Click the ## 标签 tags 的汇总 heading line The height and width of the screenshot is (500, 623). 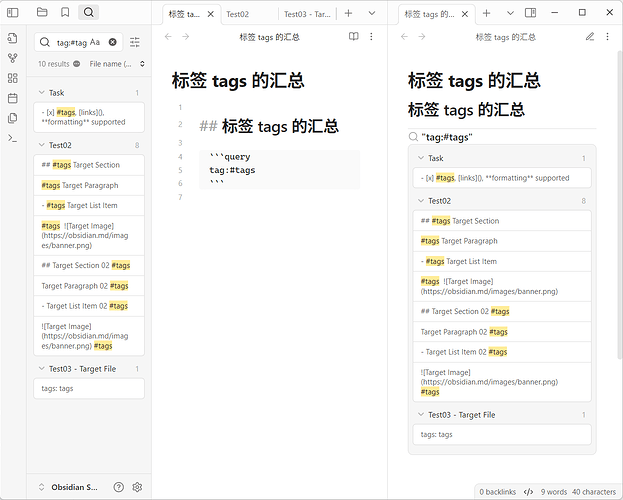[x=269, y=126]
